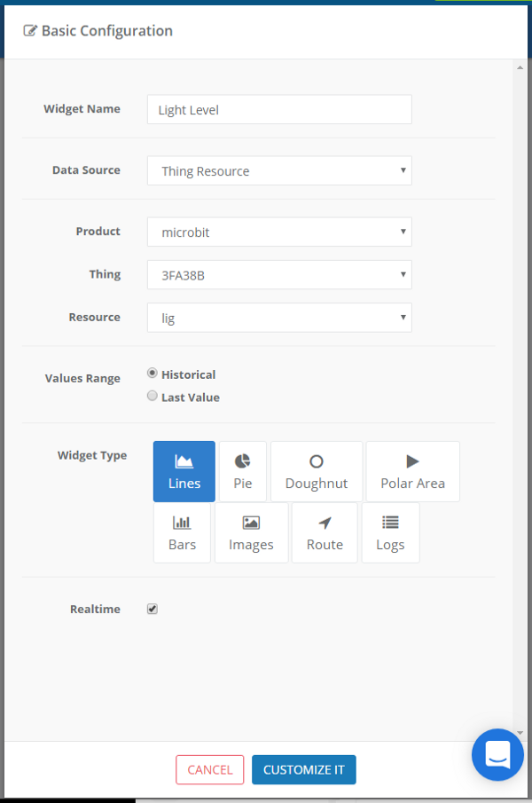Click the Customize It button
This screenshot has height=803, width=532.
(304, 769)
